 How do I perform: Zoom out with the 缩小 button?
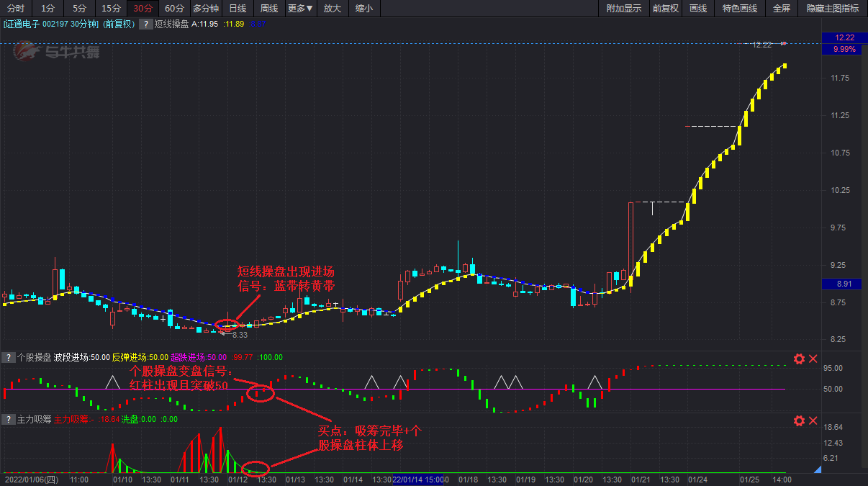[x=364, y=9]
